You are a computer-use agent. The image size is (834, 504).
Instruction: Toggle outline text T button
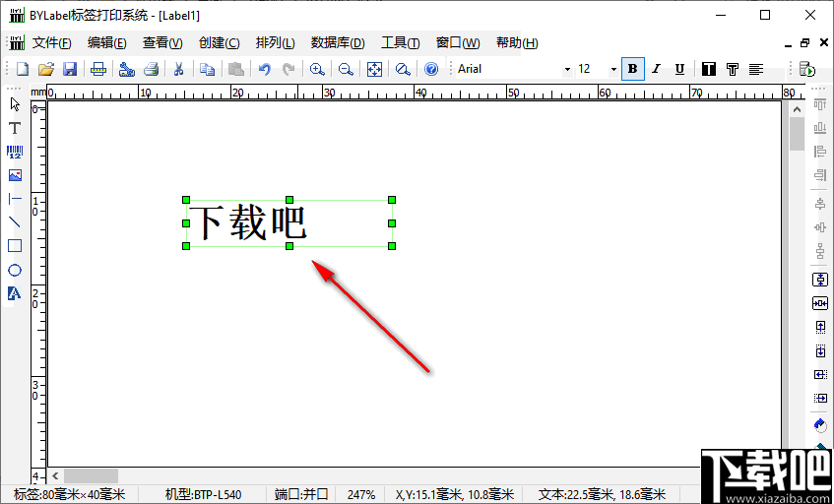733,69
